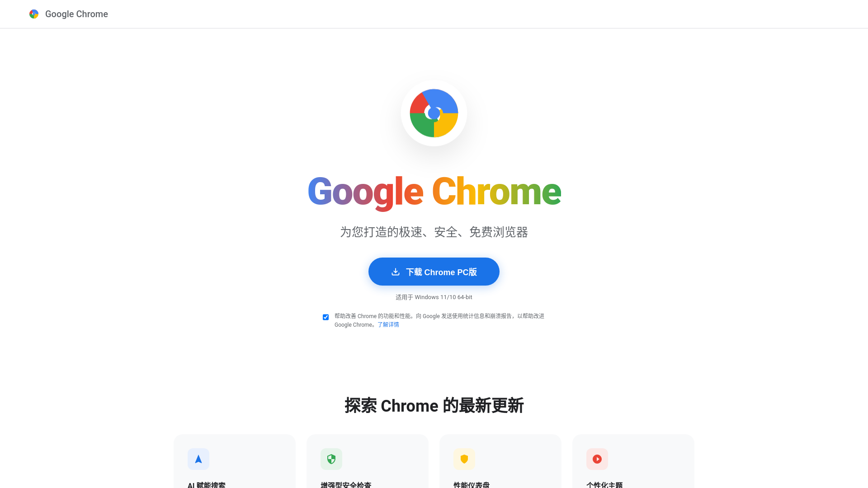The image size is (868, 488).
Task: Open the Google Chrome header title link
Action: coord(76,14)
